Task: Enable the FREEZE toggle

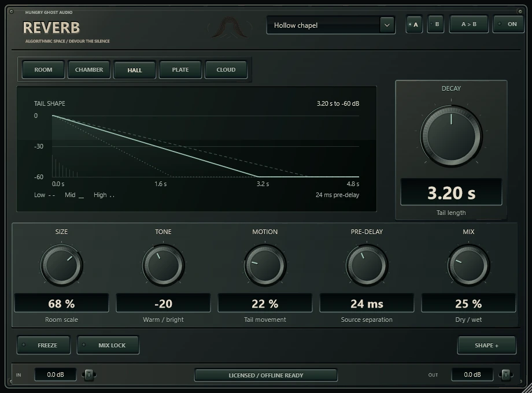Action: (44, 345)
